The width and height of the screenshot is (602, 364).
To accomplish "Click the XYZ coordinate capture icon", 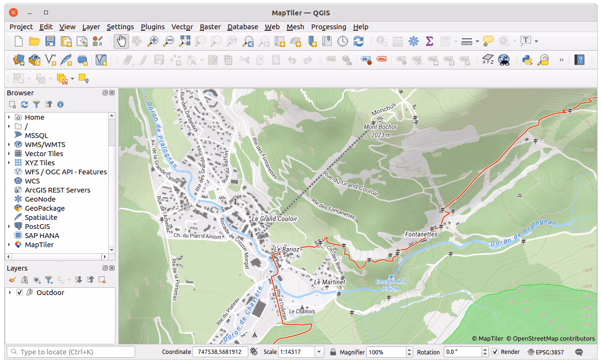I will point(487,60).
